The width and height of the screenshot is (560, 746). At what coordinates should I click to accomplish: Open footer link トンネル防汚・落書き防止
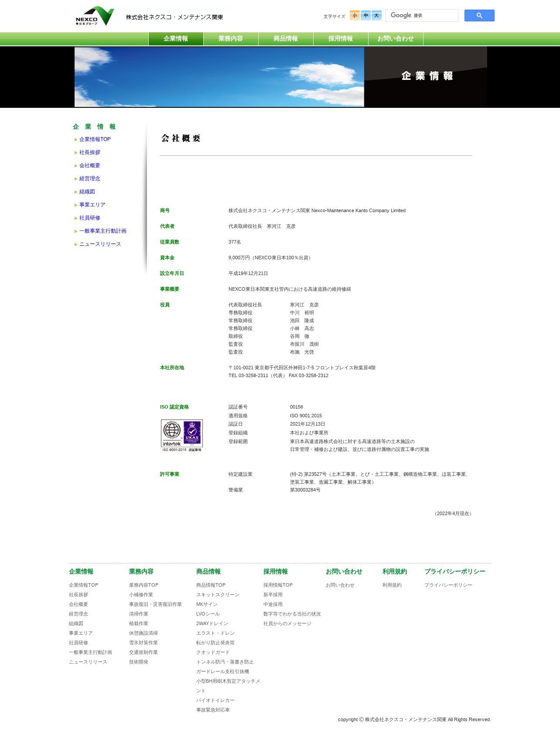point(225,662)
